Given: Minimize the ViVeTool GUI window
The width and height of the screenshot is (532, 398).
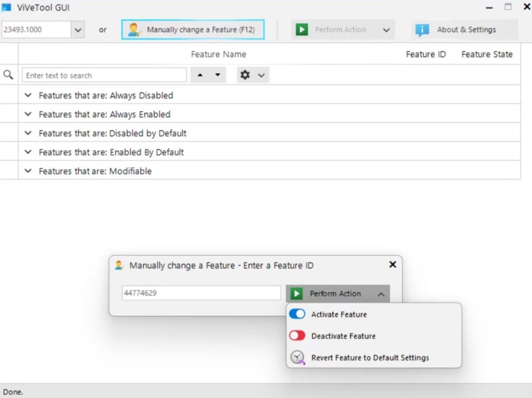Looking at the screenshot, I should tap(489, 8).
